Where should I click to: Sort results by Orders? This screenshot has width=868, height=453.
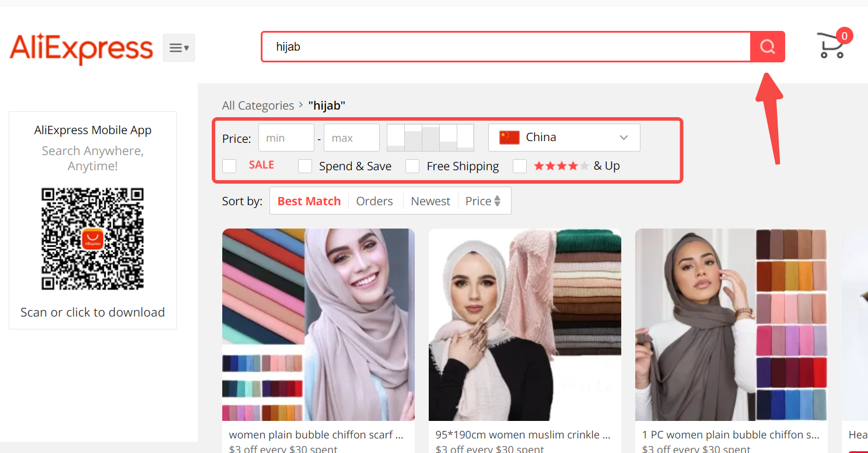[374, 201]
